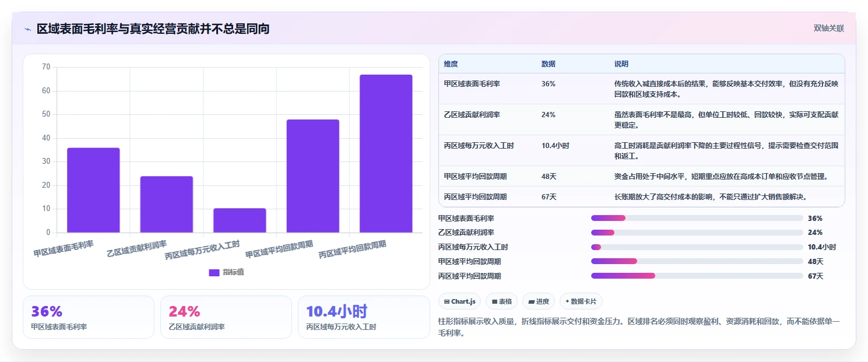The image size is (868, 362).
Task: Click the description starting 虽然表面毛利率不是最高
Action: 726,120
